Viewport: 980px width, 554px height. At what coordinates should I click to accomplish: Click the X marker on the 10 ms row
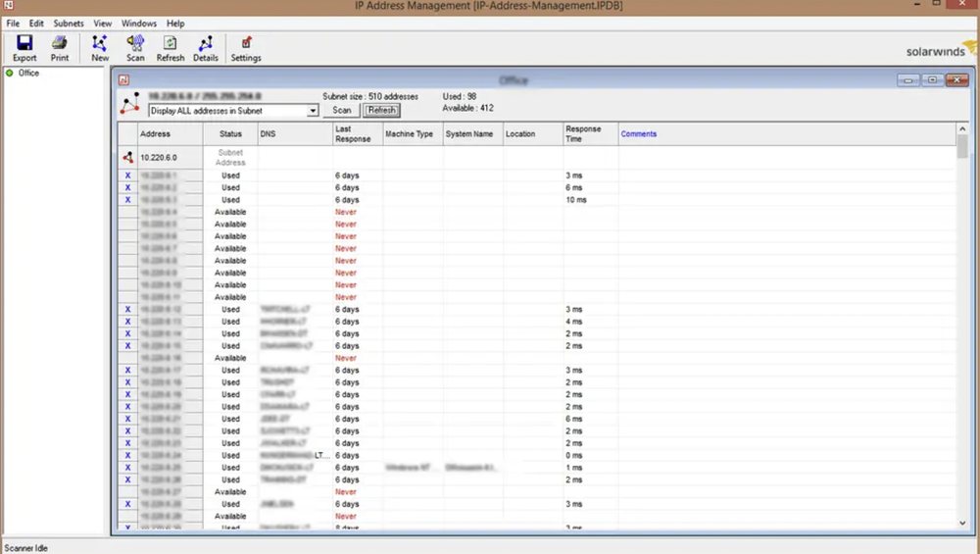point(127,200)
